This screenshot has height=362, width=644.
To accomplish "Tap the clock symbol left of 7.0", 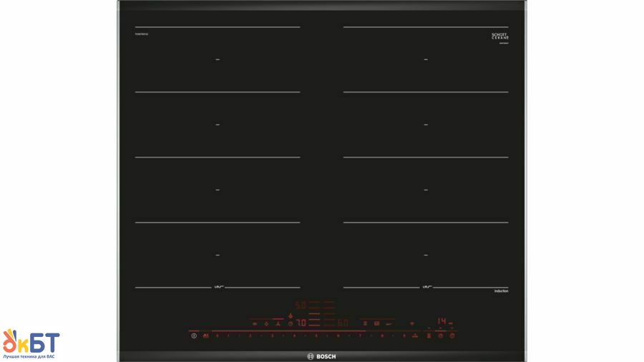I will (x=291, y=323).
